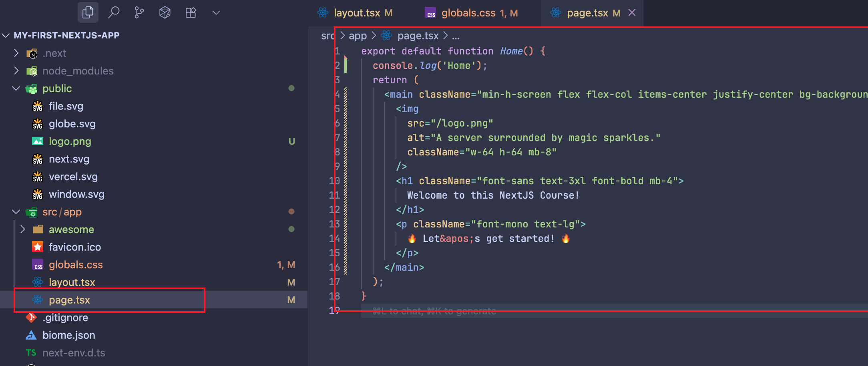Switch to the globals.css editor tab
868x366 pixels.
[472, 13]
